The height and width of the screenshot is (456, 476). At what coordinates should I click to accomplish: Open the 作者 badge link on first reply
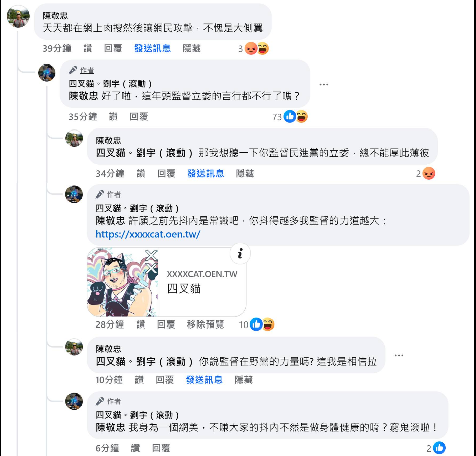[87, 70]
